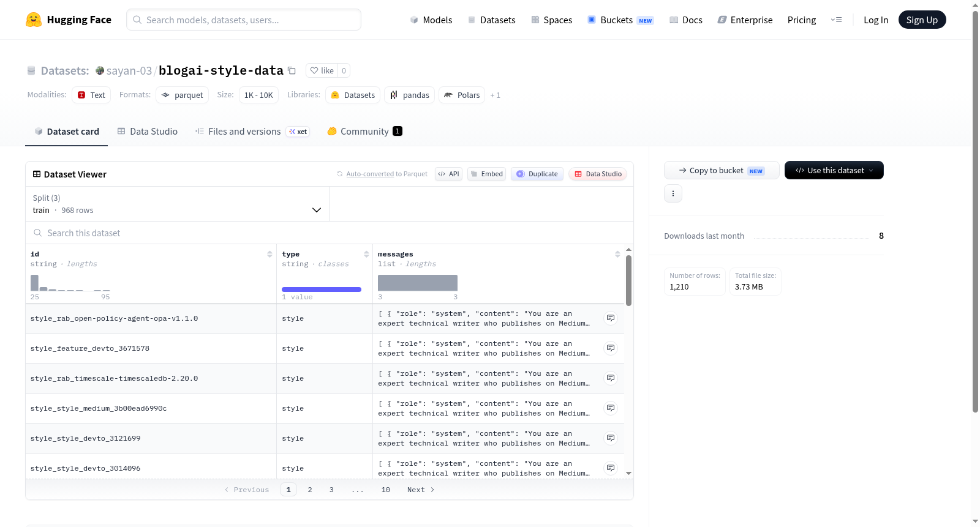Click the Polars library tag
Image resolution: width=980 pixels, height=527 pixels.
[x=462, y=95]
